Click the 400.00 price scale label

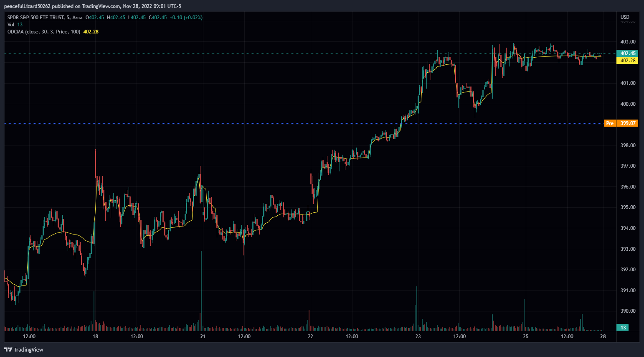(628, 104)
